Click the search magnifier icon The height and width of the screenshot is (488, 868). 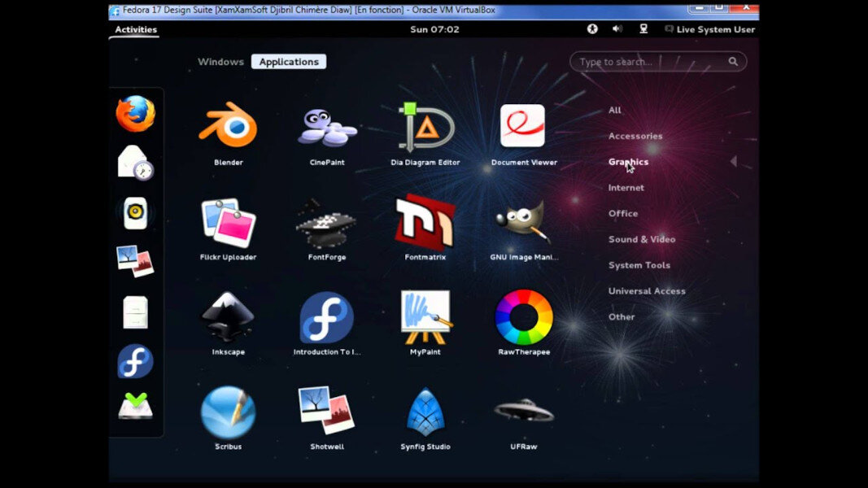733,62
